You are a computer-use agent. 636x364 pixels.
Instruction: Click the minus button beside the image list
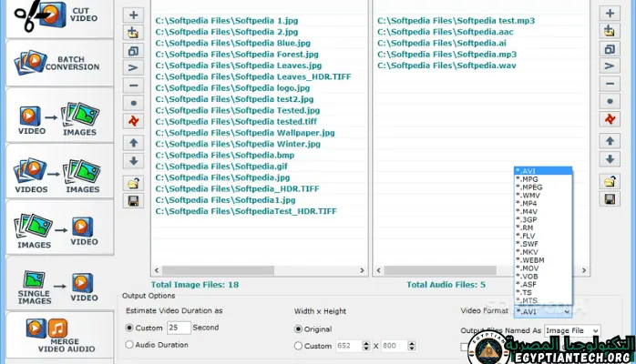click(x=133, y=84)
